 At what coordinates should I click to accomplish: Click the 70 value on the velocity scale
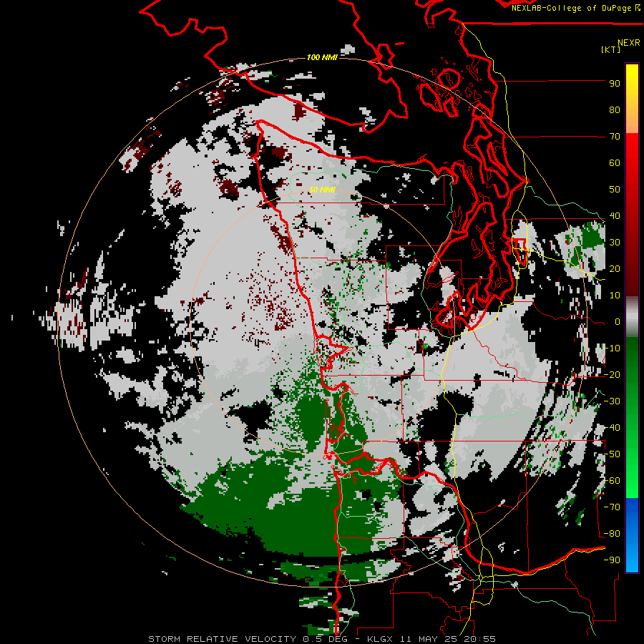tap(615, 137)
